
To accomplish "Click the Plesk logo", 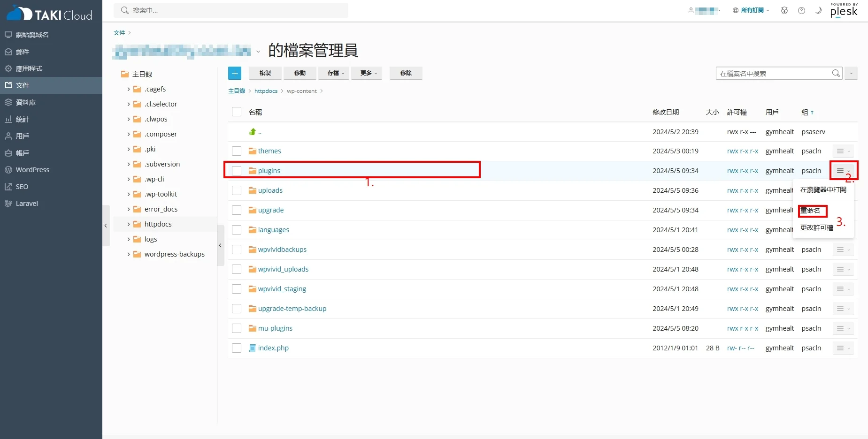I will (844, 10).
